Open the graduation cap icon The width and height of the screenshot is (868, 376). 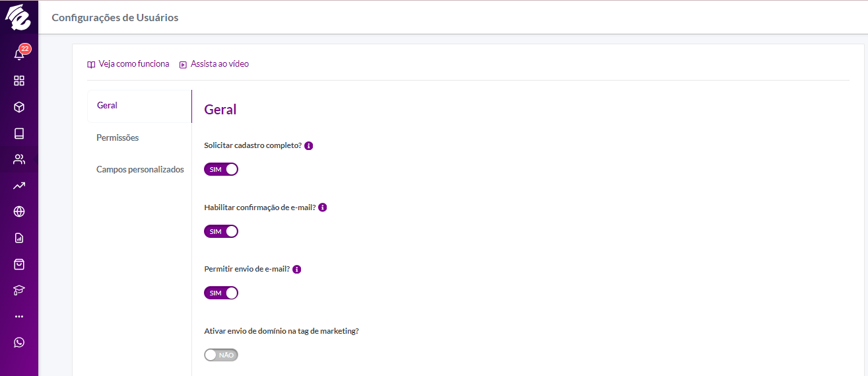(x=19, y=290)
